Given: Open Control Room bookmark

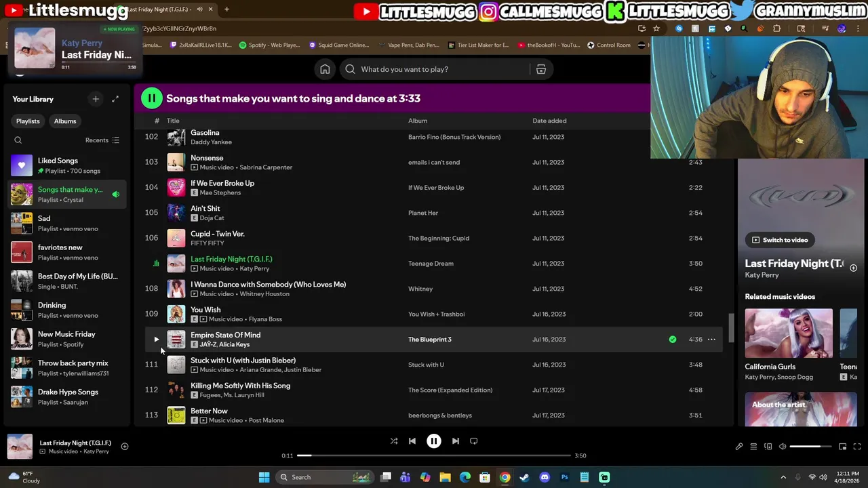Looking at the screenshot, I should pos(609,45).
